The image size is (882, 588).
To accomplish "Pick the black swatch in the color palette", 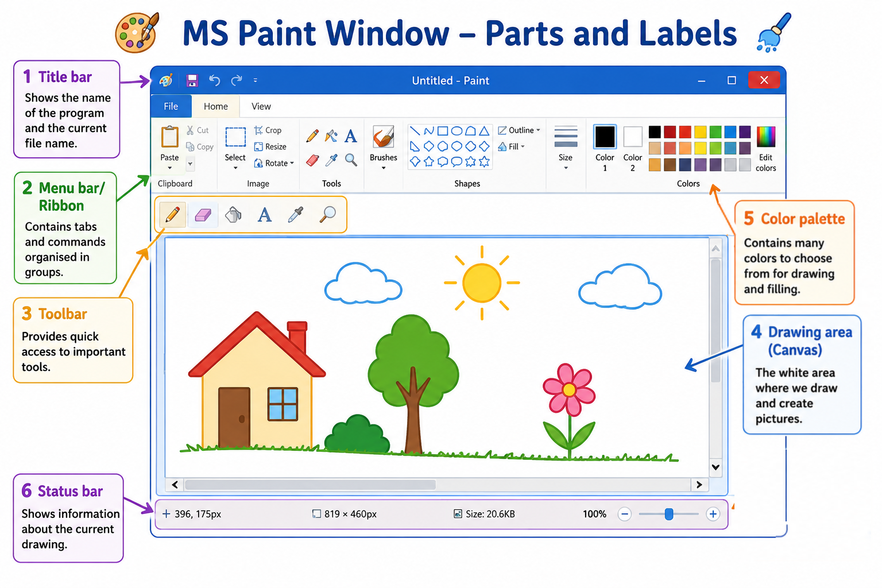I will [655, 132].
